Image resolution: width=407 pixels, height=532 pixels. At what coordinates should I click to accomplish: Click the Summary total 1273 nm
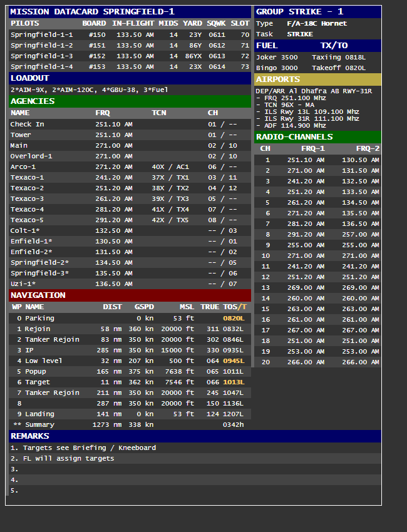pyautogui.click(x=107, y=424)
